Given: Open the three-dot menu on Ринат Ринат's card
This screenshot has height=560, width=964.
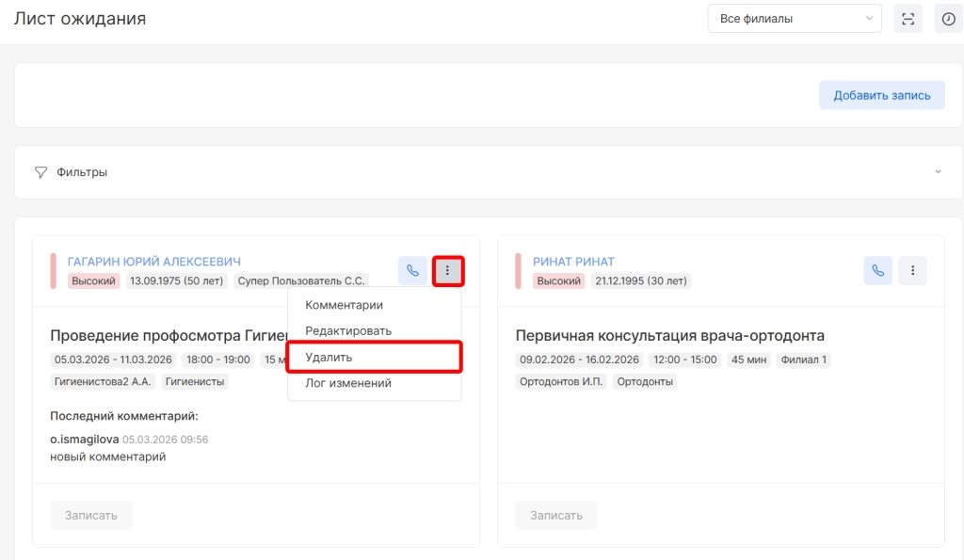Looking at the screenshot, I should 912,271.
